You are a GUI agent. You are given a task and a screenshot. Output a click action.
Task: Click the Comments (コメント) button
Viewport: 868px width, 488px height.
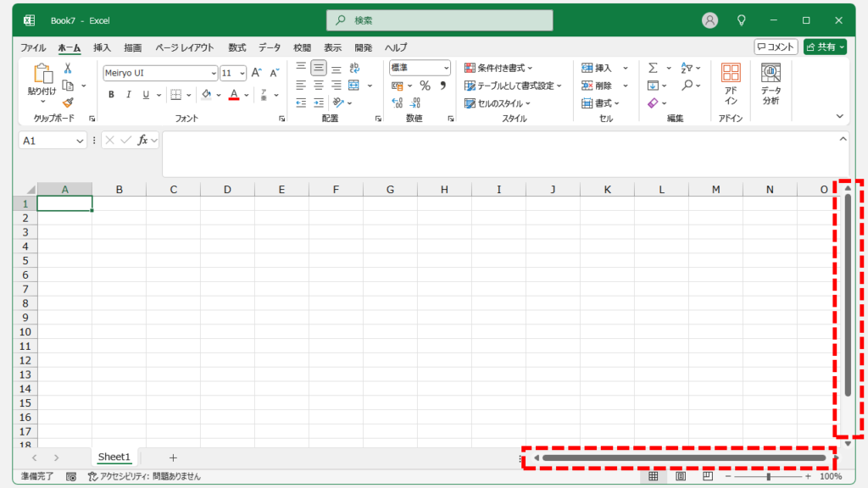776,47
